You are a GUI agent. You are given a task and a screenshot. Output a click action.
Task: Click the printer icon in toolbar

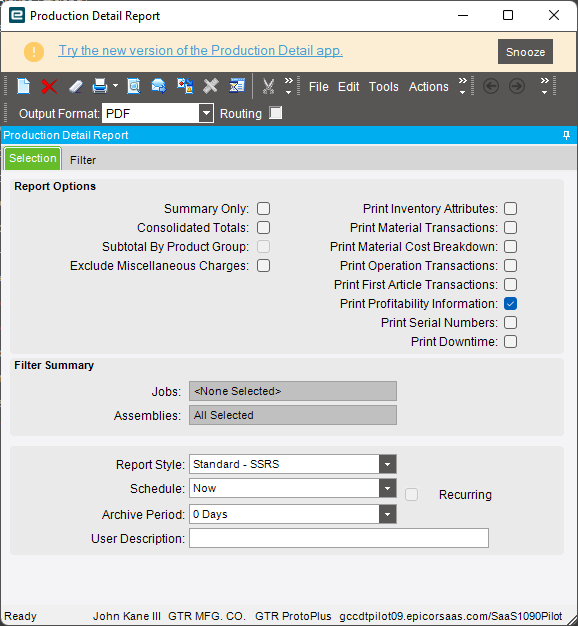click(x=99, y=86)
